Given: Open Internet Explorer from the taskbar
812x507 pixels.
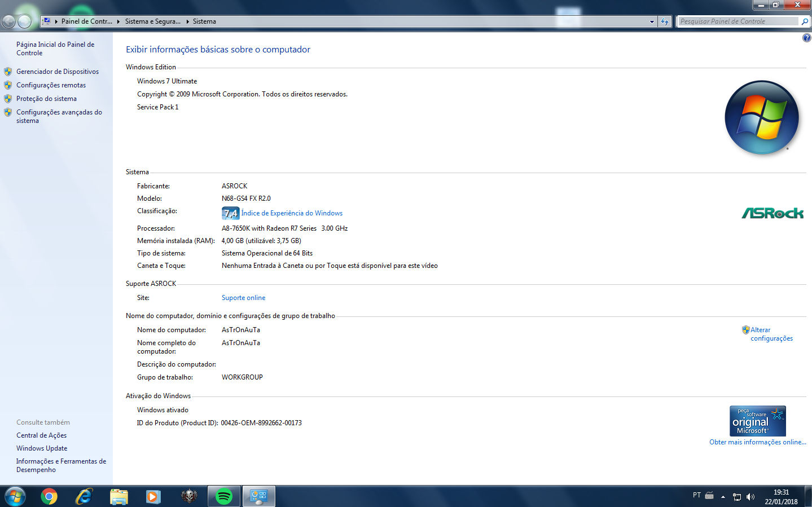Looking at the screenshot, I should (x=84, y=496).
